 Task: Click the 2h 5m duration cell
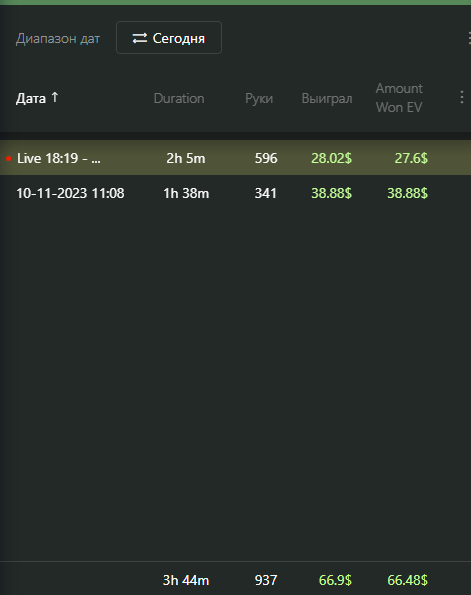click(186, 158)
